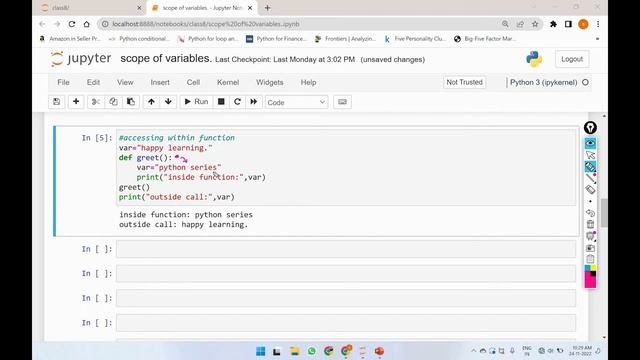Screen dimensions: 640x360
Task: Open the View menu
Action: pos(125,82)
